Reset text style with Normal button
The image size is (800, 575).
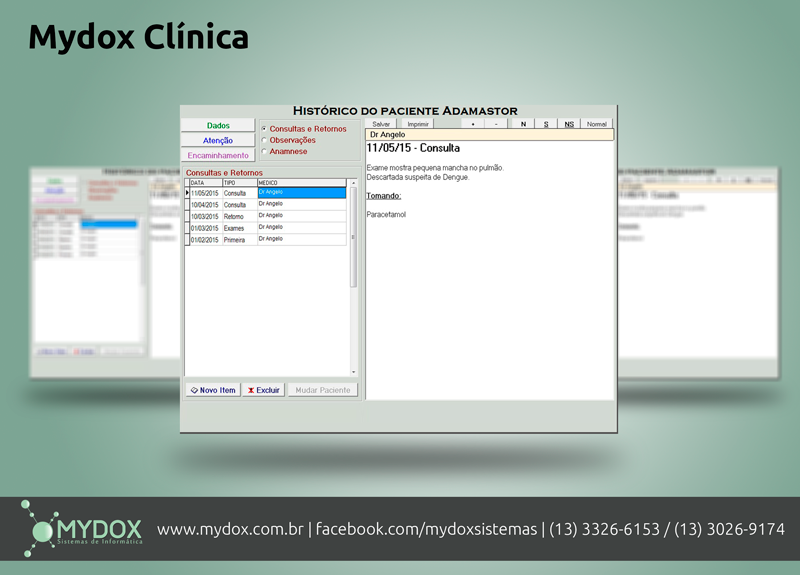point(596,124)
